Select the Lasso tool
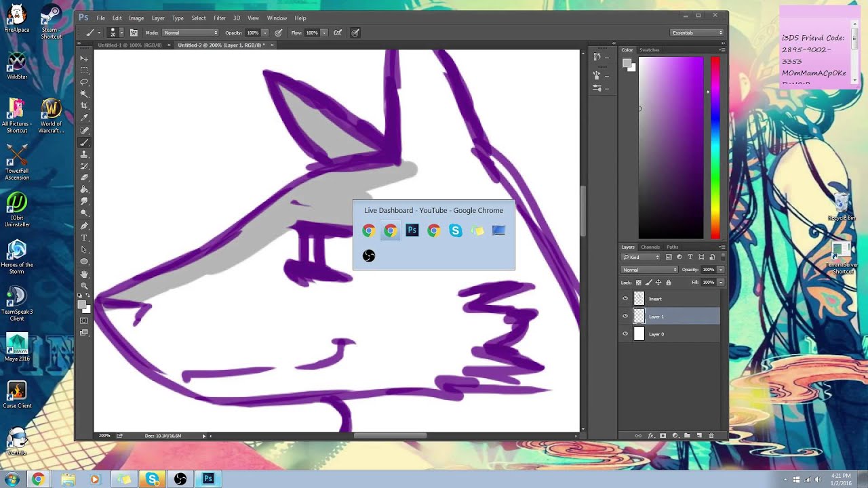This screenshot has height=488, width=868. click(84, 82)
